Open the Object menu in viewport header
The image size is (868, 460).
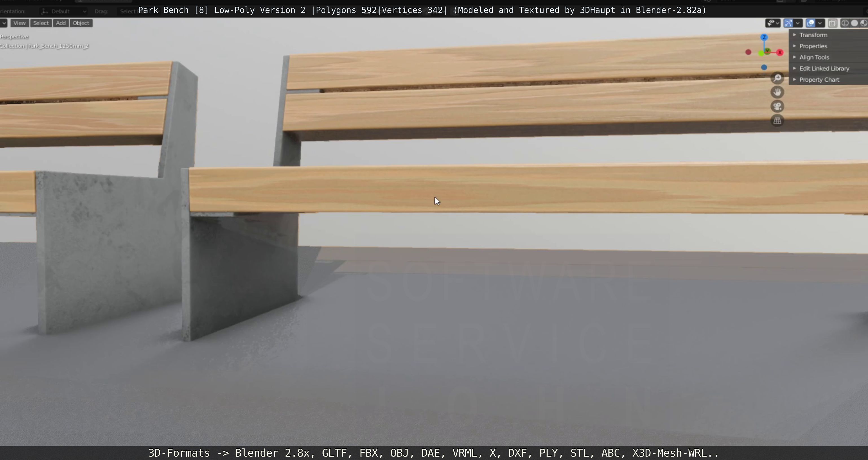(x=81, y=23)
